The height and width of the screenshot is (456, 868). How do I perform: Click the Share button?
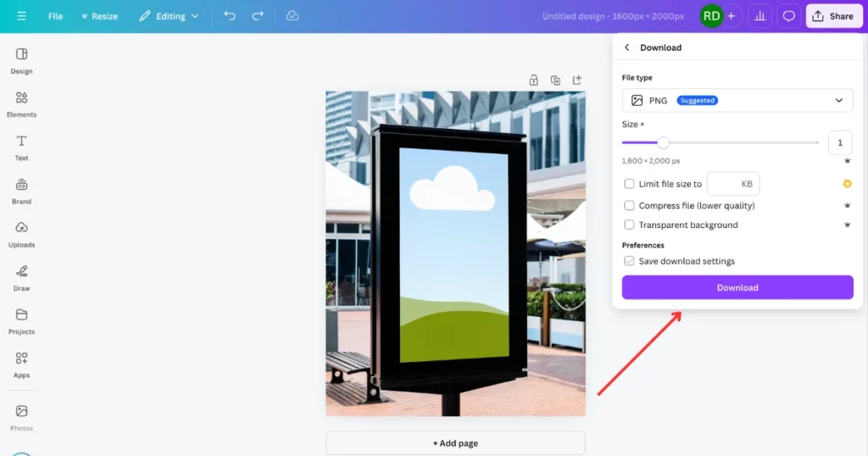coord(834,16)
